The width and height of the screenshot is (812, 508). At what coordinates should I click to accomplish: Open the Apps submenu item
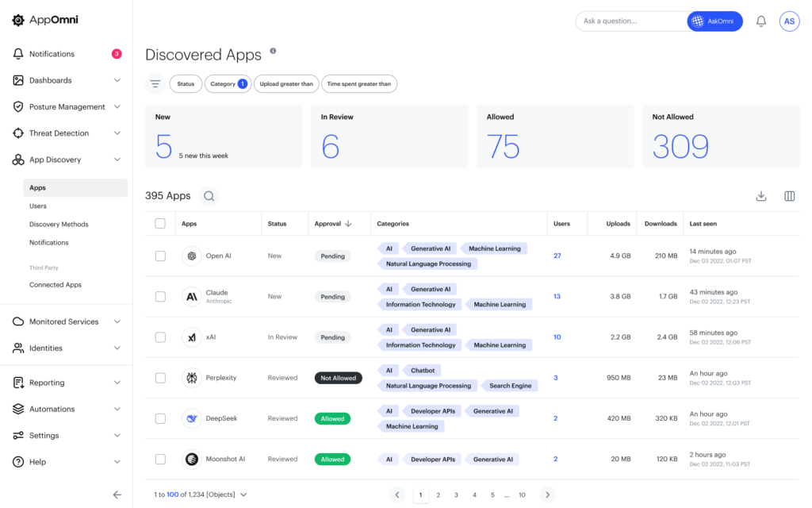click(x=75, y=187)
